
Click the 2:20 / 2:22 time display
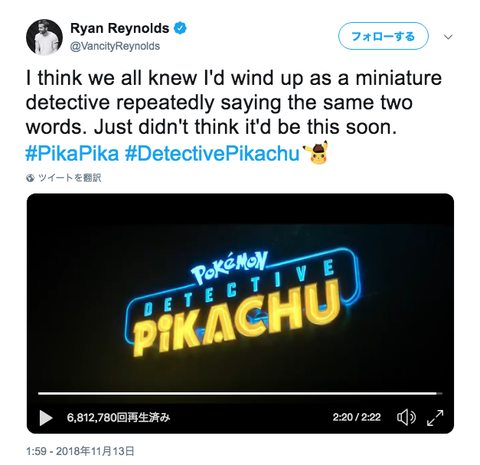click(x=356, y=417)
